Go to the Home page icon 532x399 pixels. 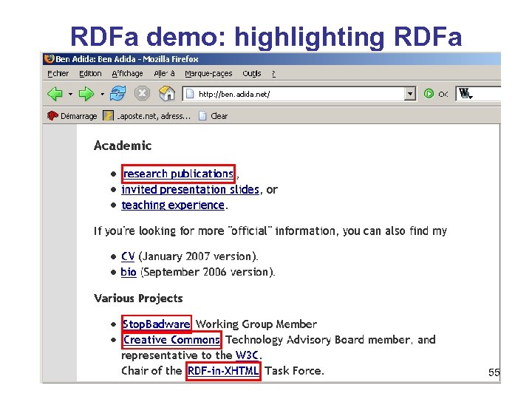(167, 93)
